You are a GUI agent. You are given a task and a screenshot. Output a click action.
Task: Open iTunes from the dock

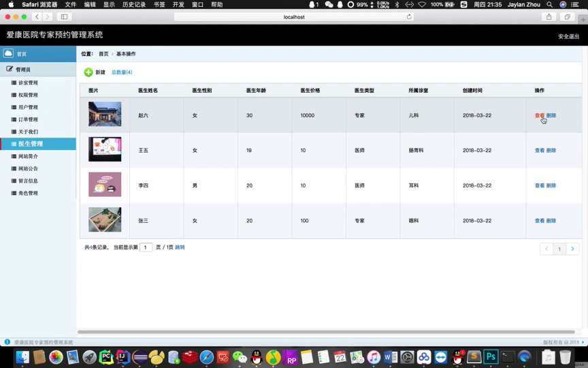tap(374, 357)
